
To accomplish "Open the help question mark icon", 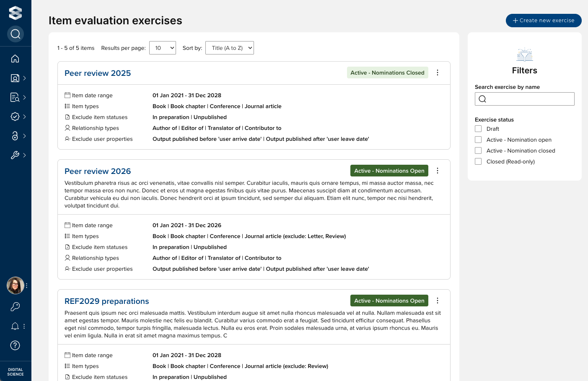I will [15, 345].
